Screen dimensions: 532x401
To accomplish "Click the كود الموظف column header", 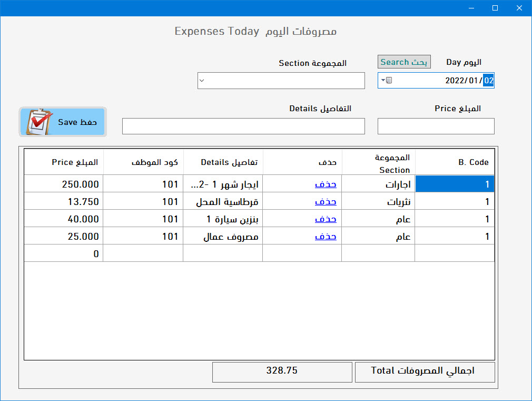I will [143, 162].
